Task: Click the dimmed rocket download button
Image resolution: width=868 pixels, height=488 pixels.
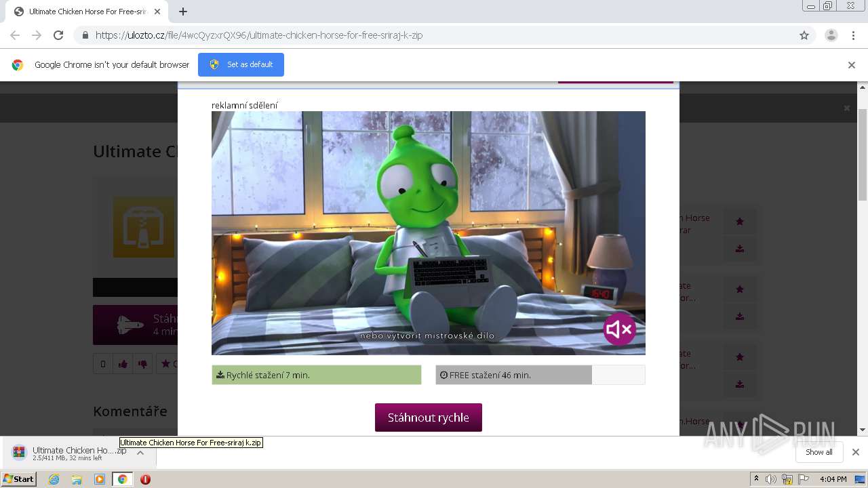Action: (x=136, y=325)
